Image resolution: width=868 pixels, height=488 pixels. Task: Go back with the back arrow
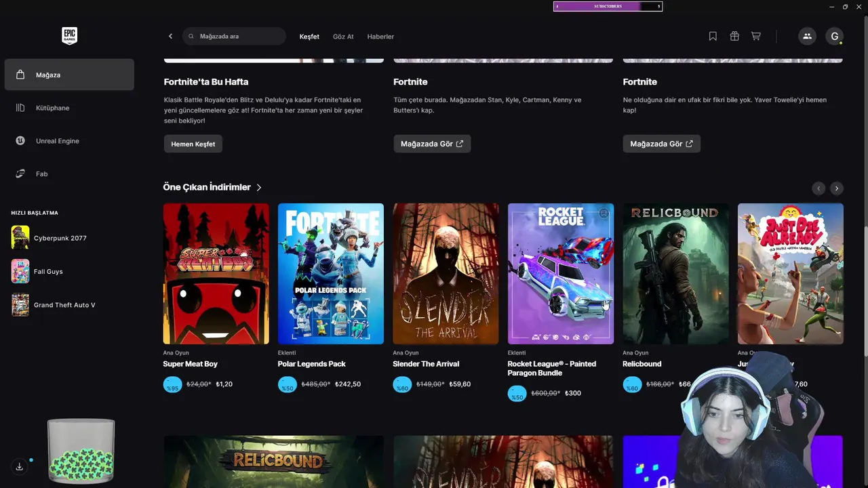pyautogui.click(x=170, y=36)
